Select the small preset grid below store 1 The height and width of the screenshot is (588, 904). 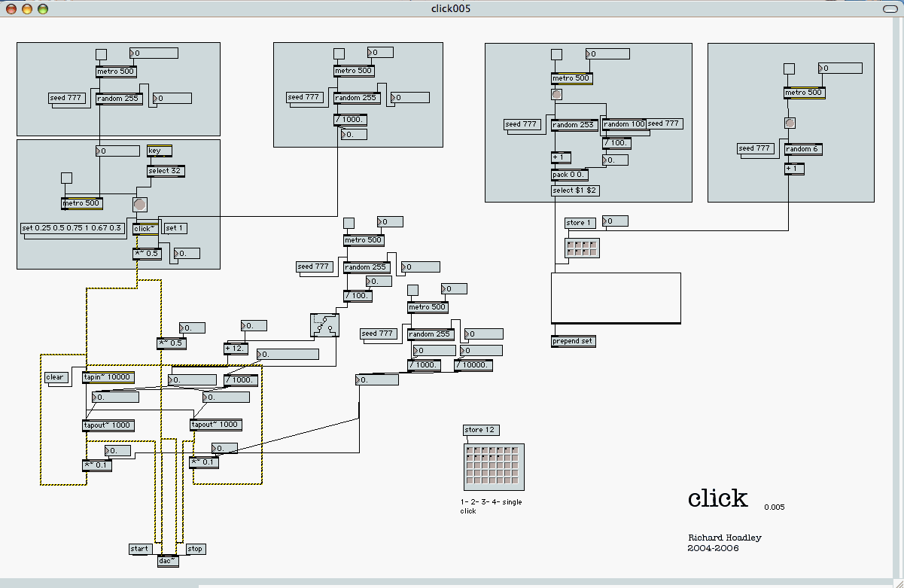[x=582, y=248]
